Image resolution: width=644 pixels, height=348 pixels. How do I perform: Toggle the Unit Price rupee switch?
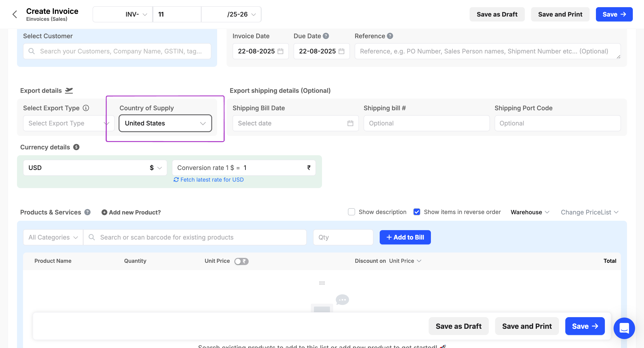point(241,261)
